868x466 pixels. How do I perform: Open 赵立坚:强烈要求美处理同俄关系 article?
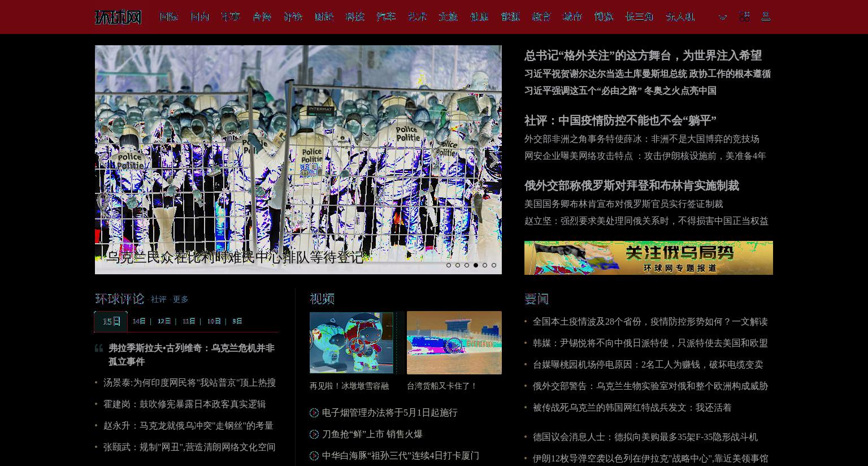(646, 221)
